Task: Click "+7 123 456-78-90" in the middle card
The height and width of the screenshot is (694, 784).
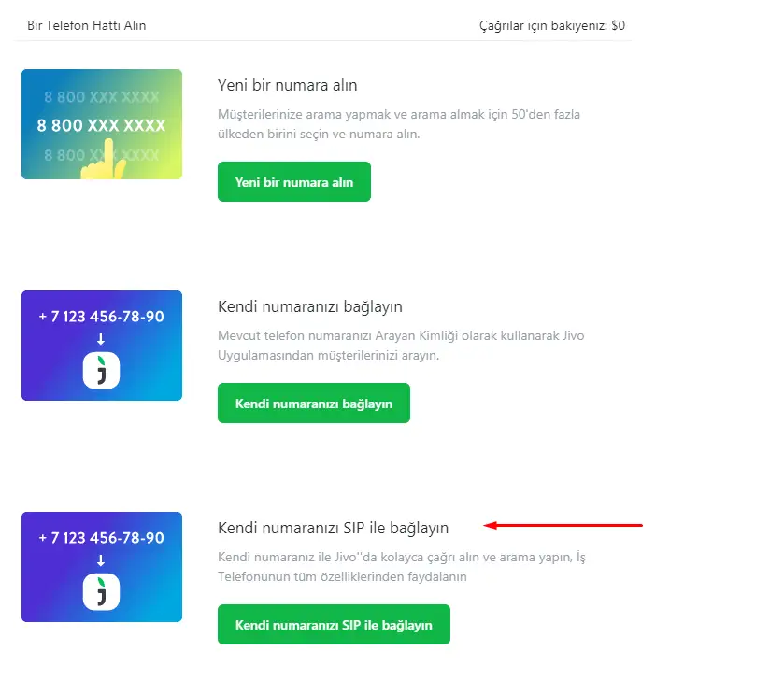Action: 102,317
